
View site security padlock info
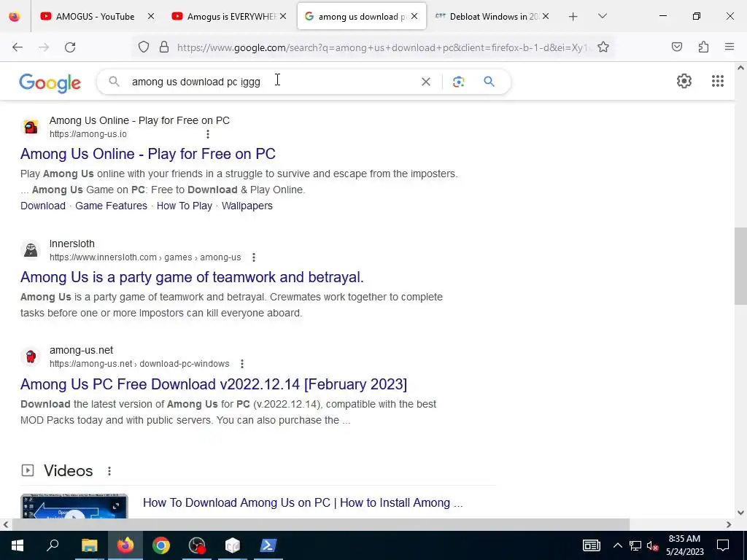pos(164,47)
